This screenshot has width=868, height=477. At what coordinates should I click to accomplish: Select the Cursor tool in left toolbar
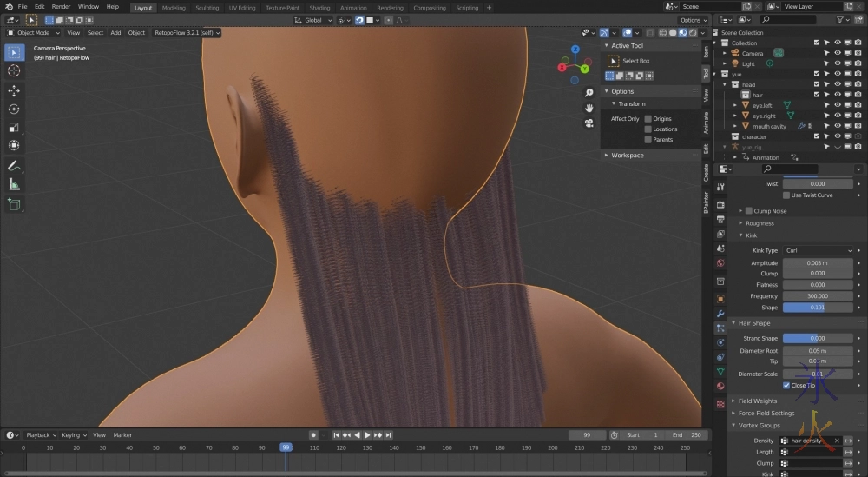pyautogui.click(x=14, y=70)
